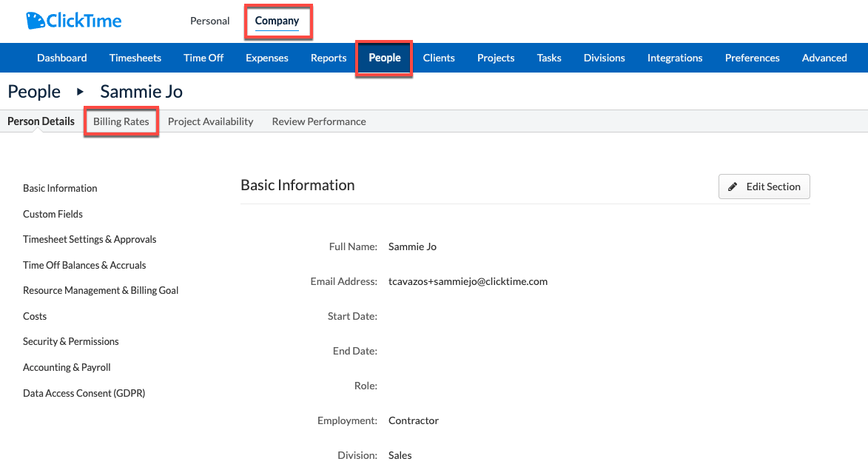The height and width of the screenshot is (470, 868).
Task: Jump to the Costs section
Action: [x=34, y=316]
